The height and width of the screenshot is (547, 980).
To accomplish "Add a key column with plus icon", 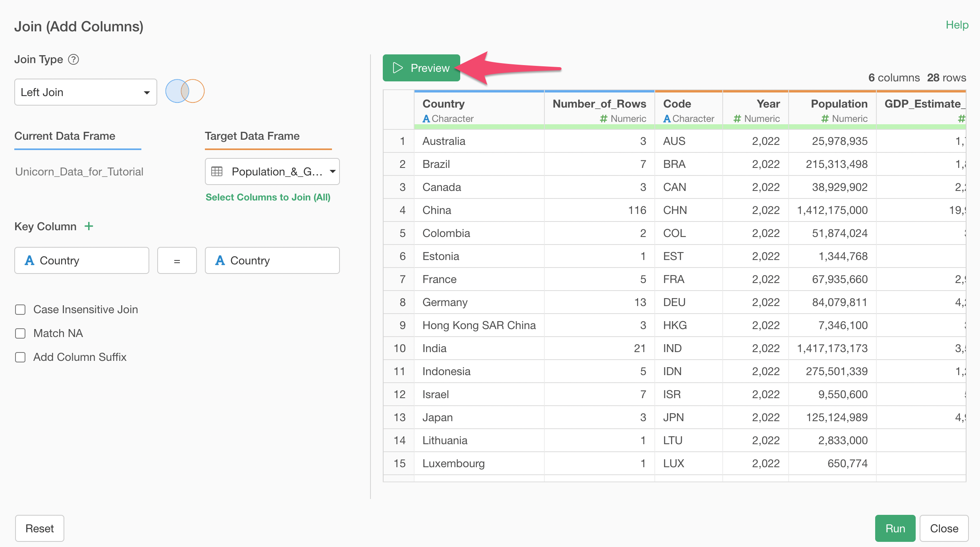I will click(89, 226).
